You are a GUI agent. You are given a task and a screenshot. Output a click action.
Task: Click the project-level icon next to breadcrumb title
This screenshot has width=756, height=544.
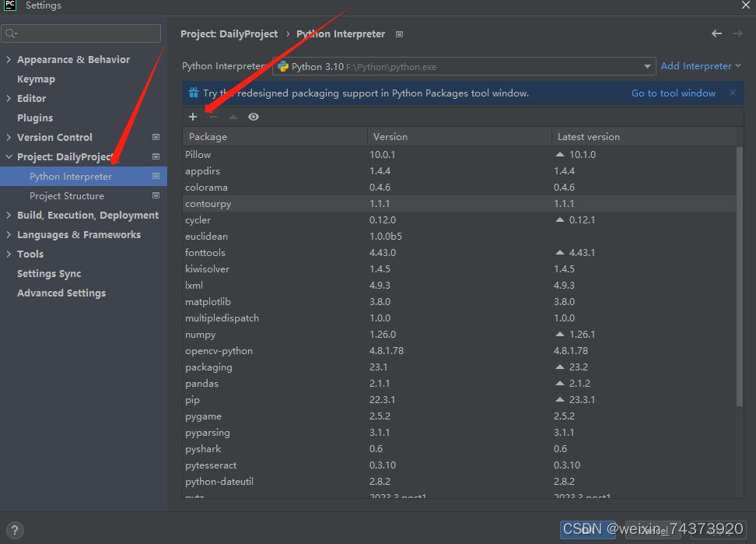[x=399, y=34]
